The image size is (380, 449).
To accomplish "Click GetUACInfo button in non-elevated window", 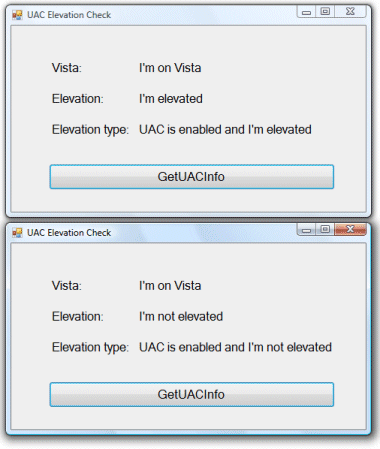I will point(192,394).
